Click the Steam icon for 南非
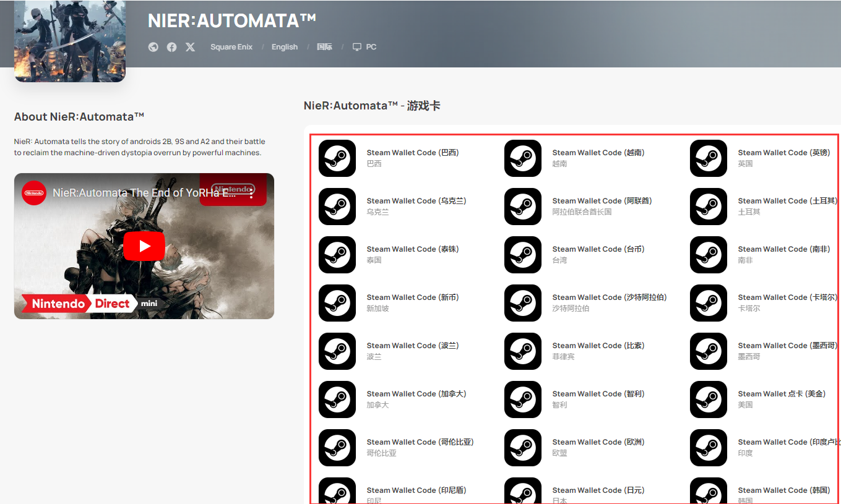Image resolution: width=841 pixels, height=504 pixels. (x=709, y=255)
